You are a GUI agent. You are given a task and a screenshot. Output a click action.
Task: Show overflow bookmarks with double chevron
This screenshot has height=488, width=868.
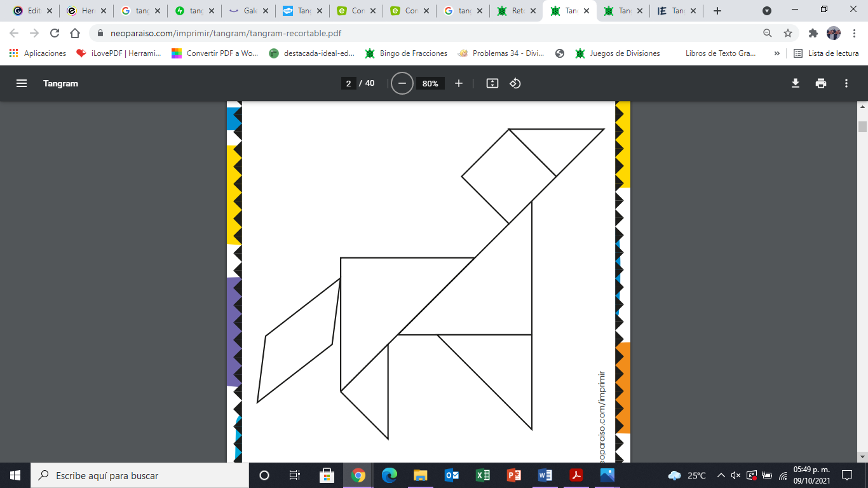[x=776, y=53]
